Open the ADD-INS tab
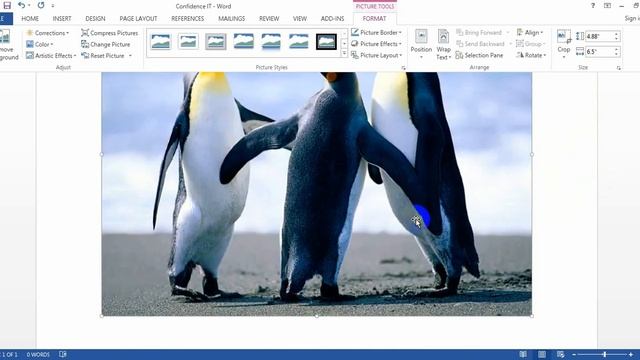 (x=332, y=19)
